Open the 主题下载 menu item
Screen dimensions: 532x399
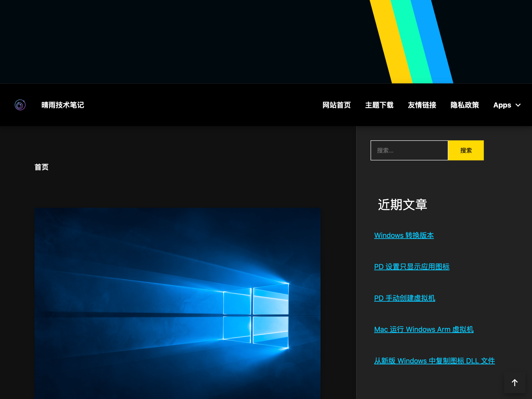coord(379,105)
